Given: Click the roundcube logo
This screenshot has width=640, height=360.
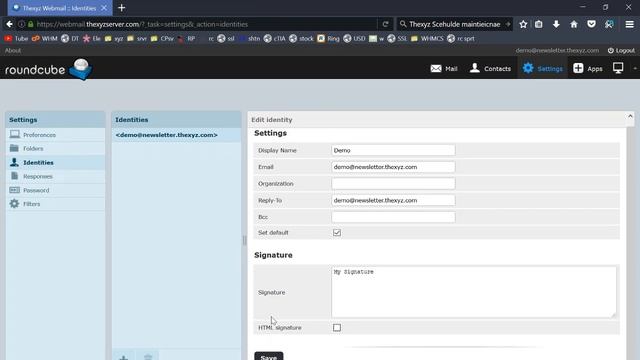Looking at the screenshot, I should coord(48,69).
